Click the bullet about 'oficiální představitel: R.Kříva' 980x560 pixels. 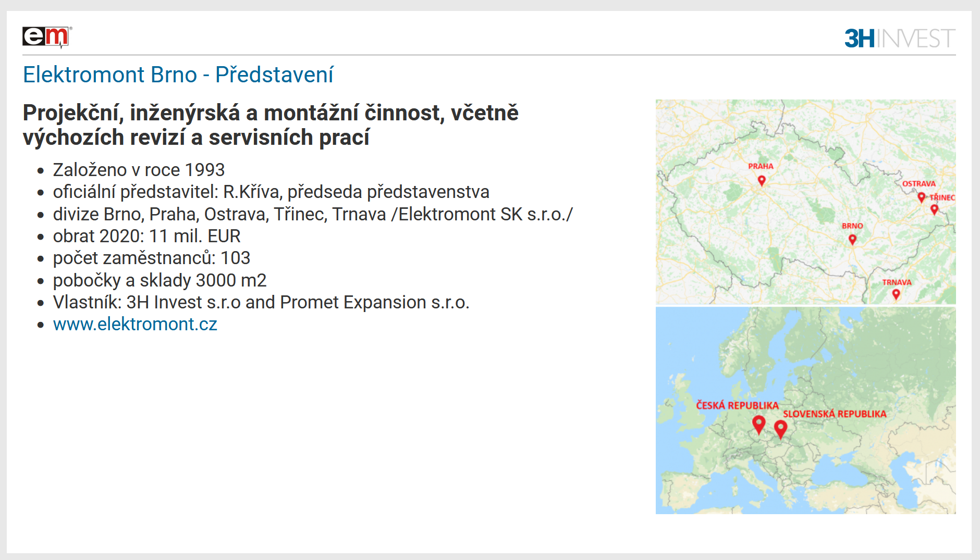271,192
